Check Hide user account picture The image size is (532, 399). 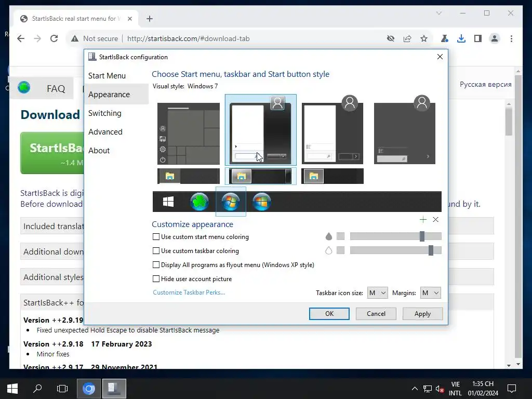click(156, 279)
